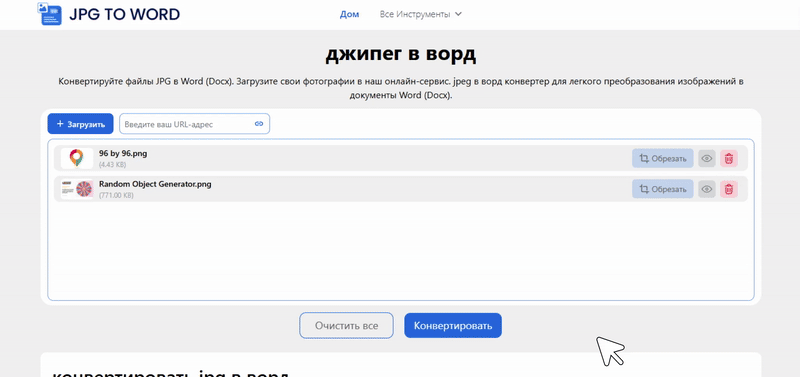This screenshot has height=377, width=800.
Task: Crop 96 by 96.png with Обрезать
Action: pyautogui.click(x=663, y=159)
